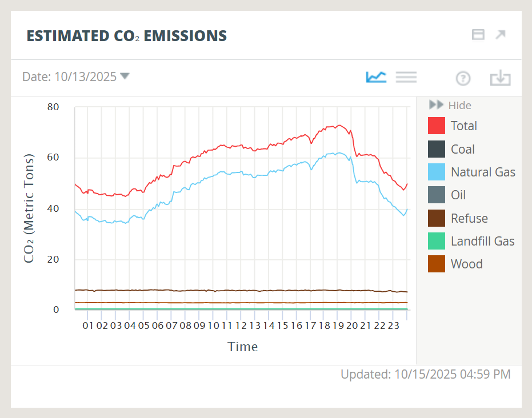Screen dimensions: 532x418
Task: Click the Estimated CO2 Emissions title
Action: point(127,36)
